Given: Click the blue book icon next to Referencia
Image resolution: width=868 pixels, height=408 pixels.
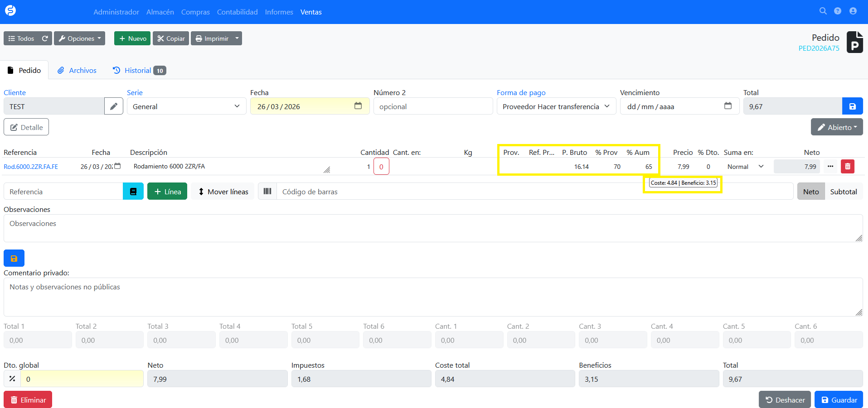Looking at the screenshot, I should click(133, 192).
